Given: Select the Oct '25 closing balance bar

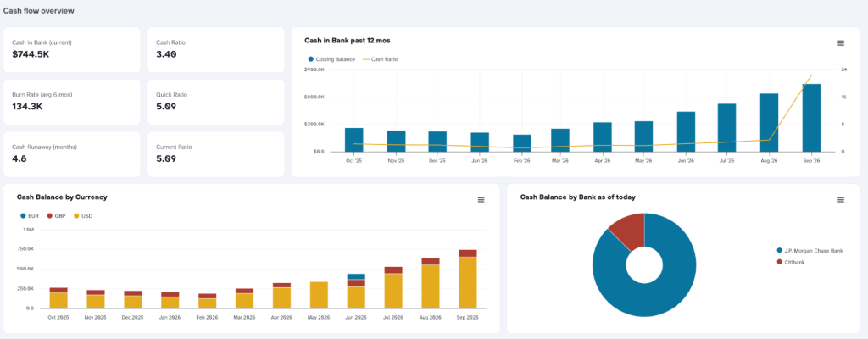Looking at the screenshot, I should point(354,140).
